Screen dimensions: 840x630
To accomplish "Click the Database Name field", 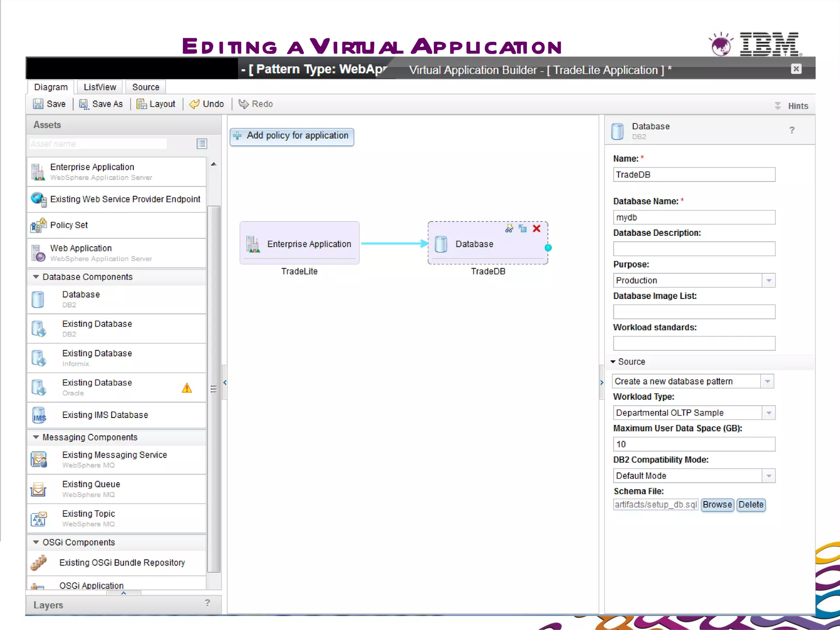I will point(694,217).
